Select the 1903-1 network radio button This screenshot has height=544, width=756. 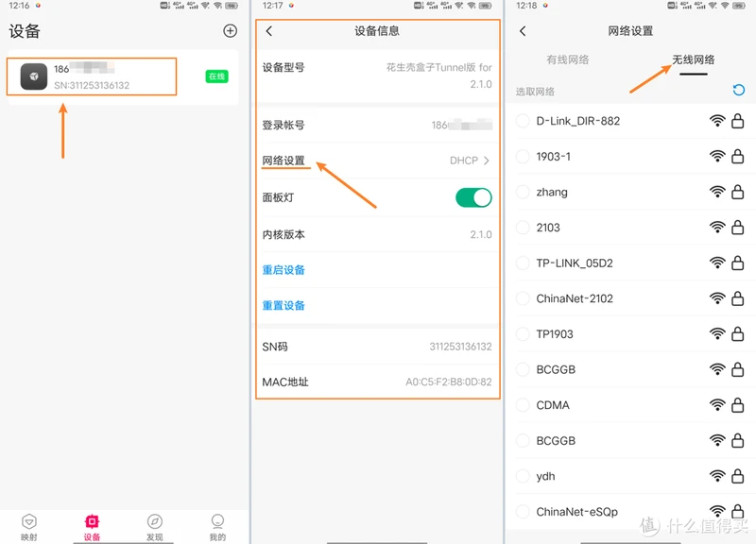click(x=523, y=156)
